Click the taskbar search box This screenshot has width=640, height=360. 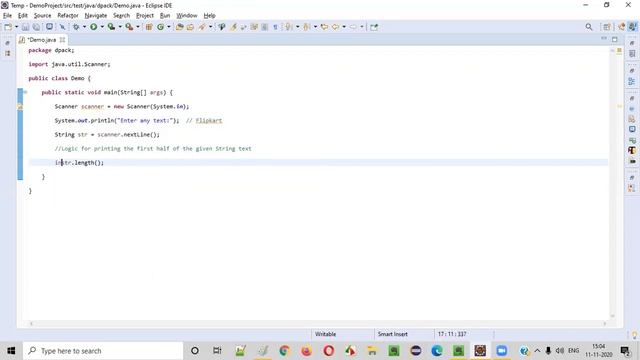coord(103,351)
